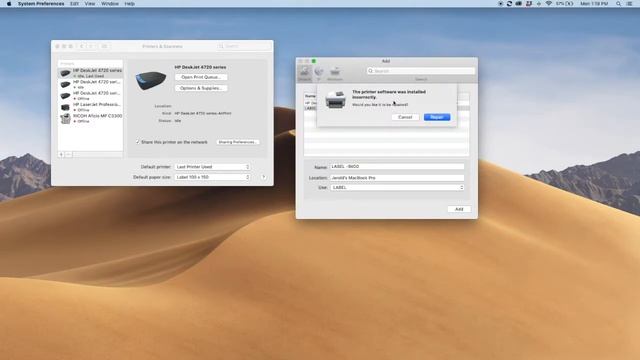Screen dimensions: 640x360
Task: Click Repair in printer software dialog
Action: [437, 117]
